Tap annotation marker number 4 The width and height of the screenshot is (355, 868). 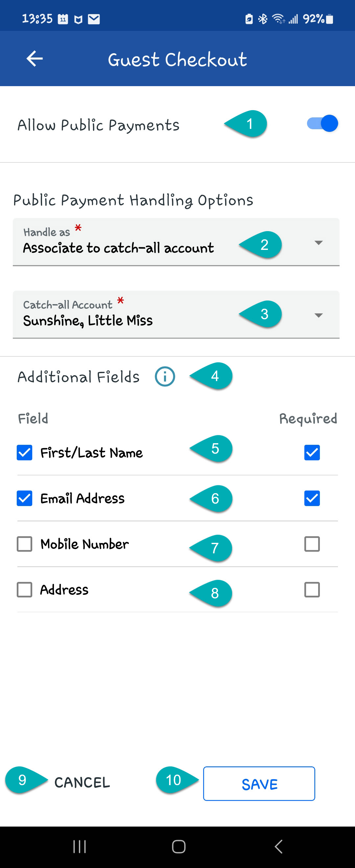[x=213, y=376]
